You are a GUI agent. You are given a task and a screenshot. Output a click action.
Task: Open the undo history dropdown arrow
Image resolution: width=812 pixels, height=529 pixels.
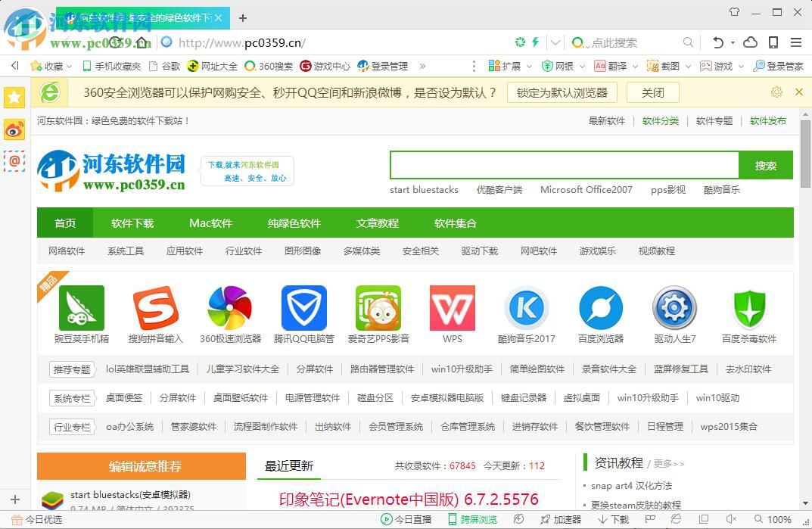[733, 43]
